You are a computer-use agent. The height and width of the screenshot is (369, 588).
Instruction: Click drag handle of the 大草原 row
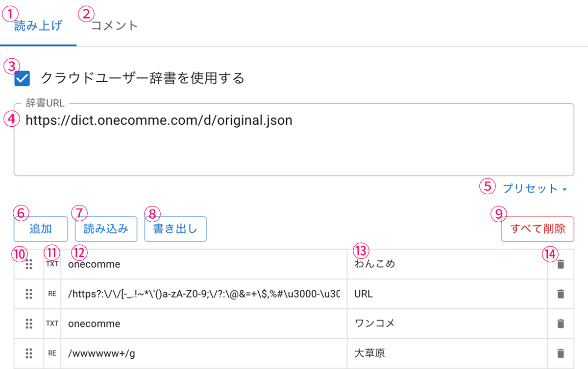point(29,353)
